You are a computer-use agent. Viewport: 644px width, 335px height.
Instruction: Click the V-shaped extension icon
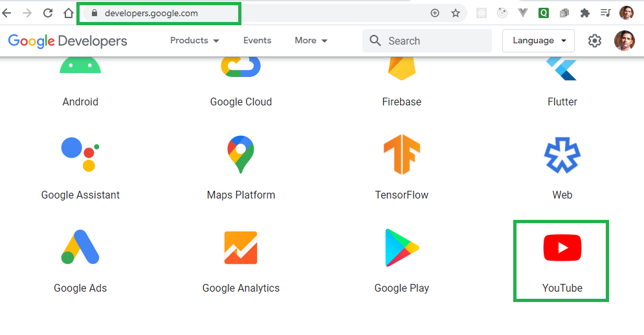pos(523,13)
